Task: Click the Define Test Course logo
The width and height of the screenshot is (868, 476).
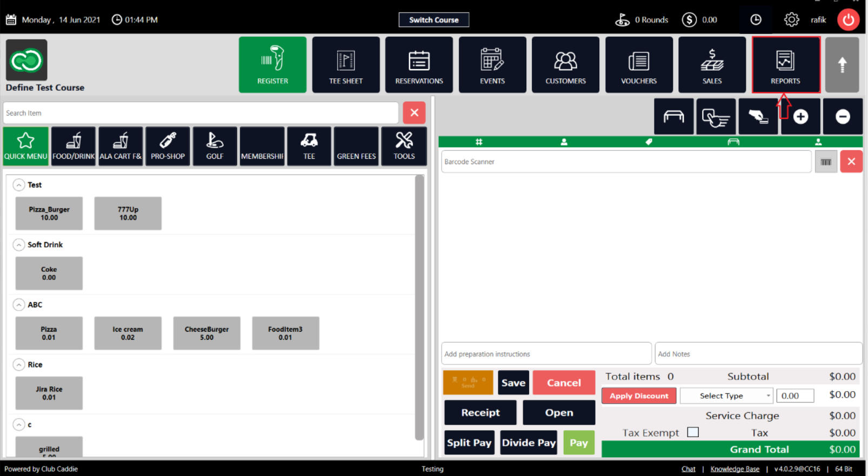Action: click(x=26, y=60)
